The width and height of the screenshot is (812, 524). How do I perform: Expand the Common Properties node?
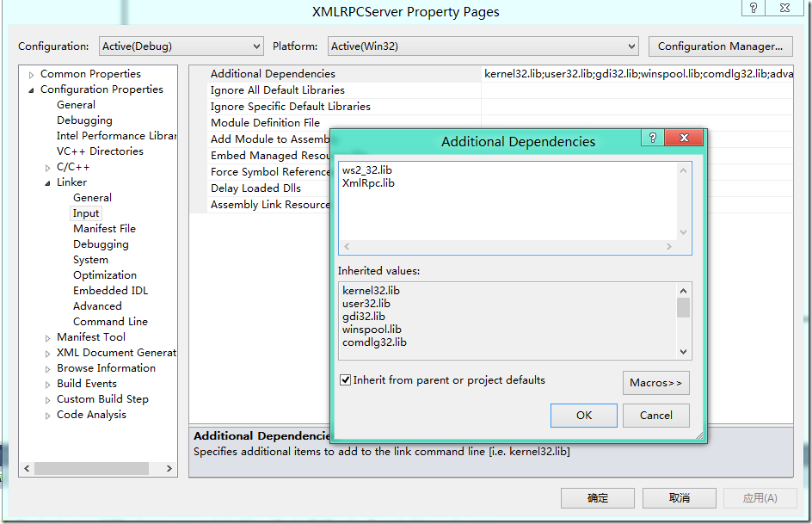pyautogui.click(x=32, y=75)
